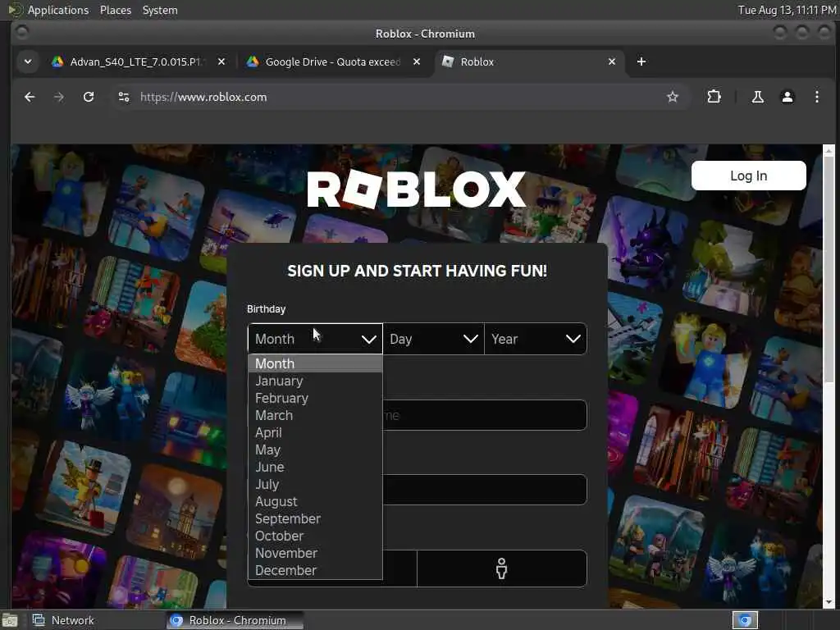Image resolution: width=840 pixels, height=630 pixels.
Task: Open the System menu
Action: 160,10
